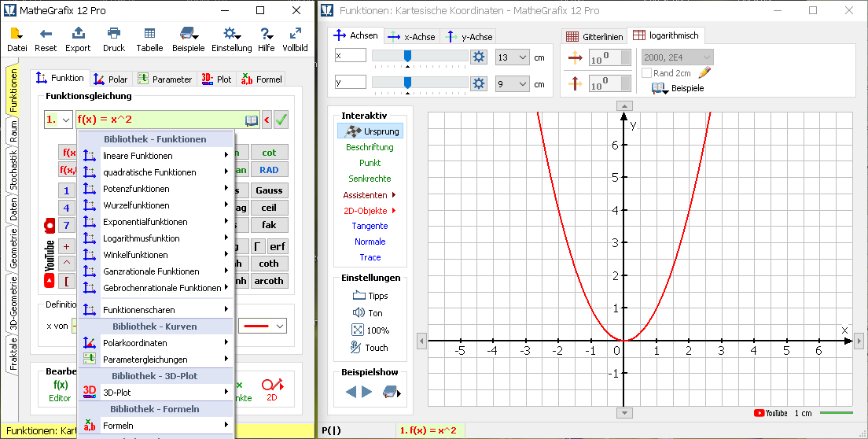Click the cot function button
This screenshot has height=439, width=868.
(269, 153)
